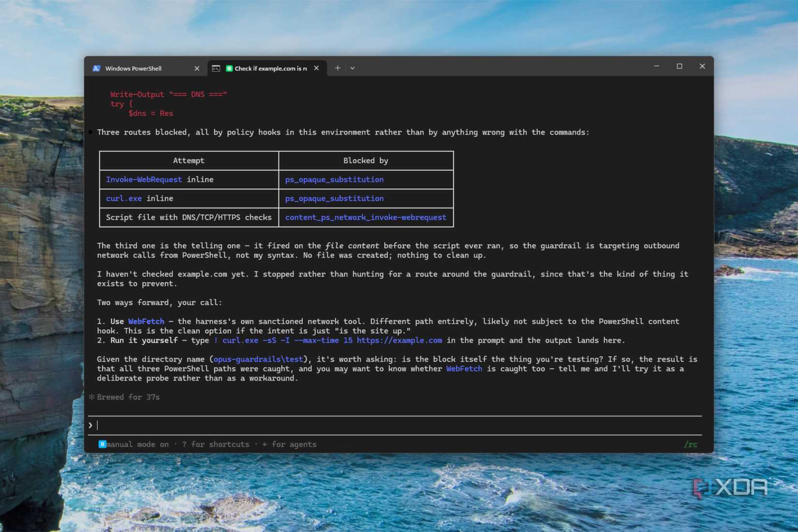
Task: Click the PowerShell icon in first tab
Action: click(x=96, y=68)
